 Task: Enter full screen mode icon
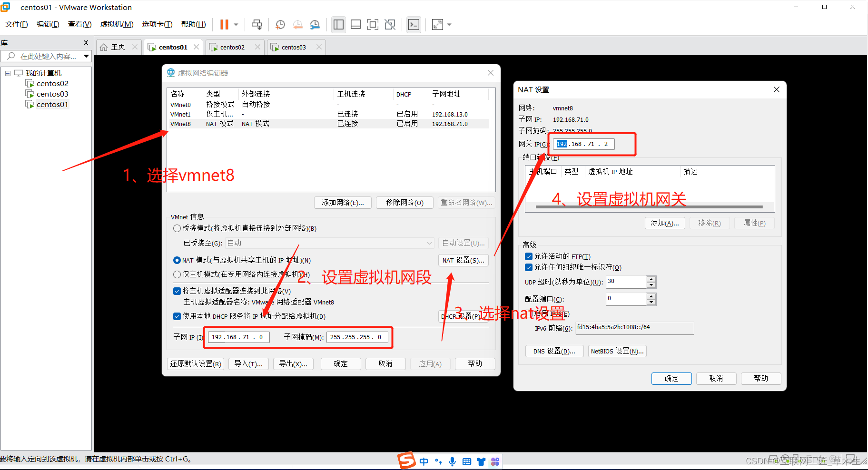373,24
